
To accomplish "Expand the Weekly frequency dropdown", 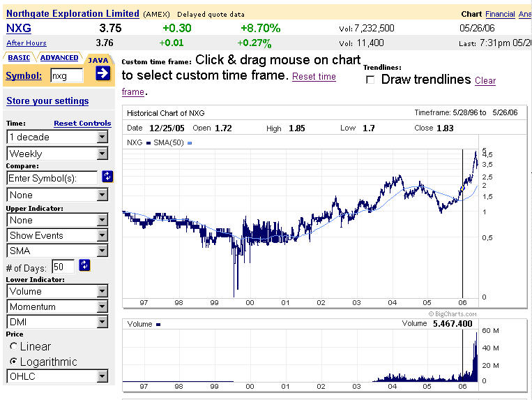I will pyautogui.click(x=102, y=154).
